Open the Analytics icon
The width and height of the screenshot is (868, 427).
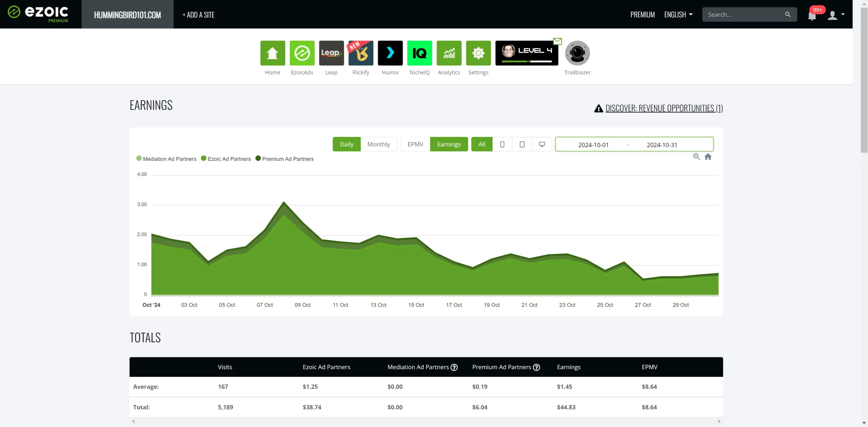click(x=449, y=53)
